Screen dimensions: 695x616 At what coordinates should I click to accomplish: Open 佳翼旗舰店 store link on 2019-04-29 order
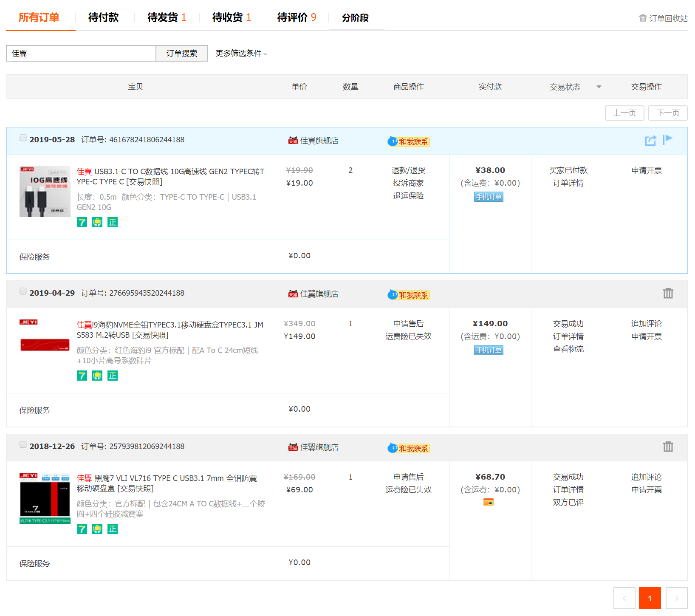coord(319,294)
